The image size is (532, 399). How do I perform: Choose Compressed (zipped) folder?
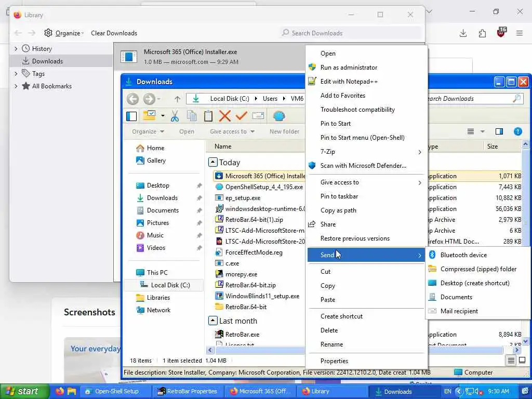[x=478, y=269]
